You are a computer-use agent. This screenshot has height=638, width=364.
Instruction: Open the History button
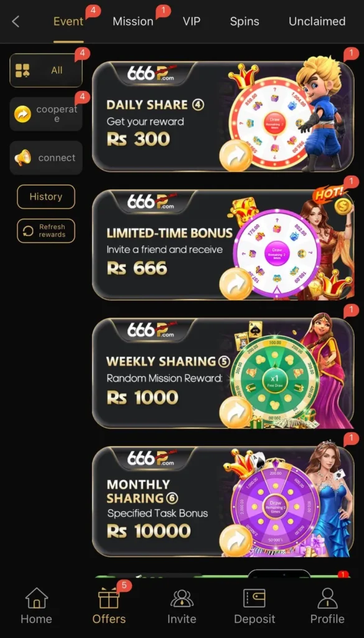46,196
